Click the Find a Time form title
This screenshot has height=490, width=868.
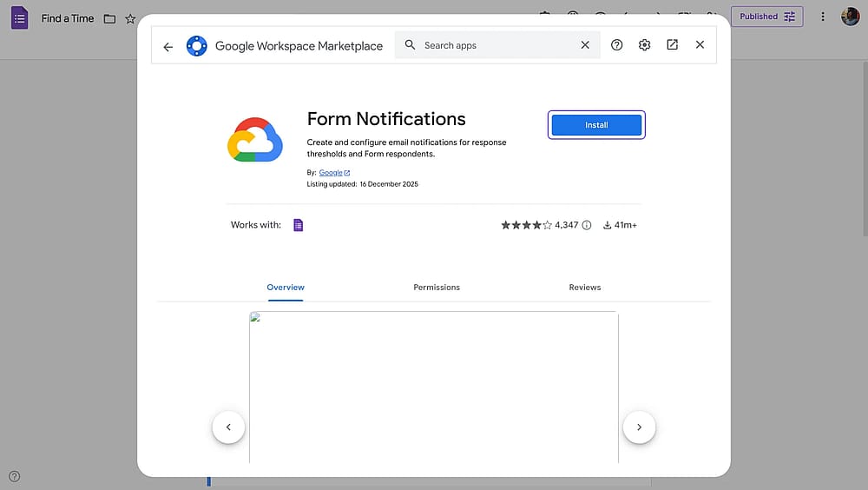click(x=68, y=18)
